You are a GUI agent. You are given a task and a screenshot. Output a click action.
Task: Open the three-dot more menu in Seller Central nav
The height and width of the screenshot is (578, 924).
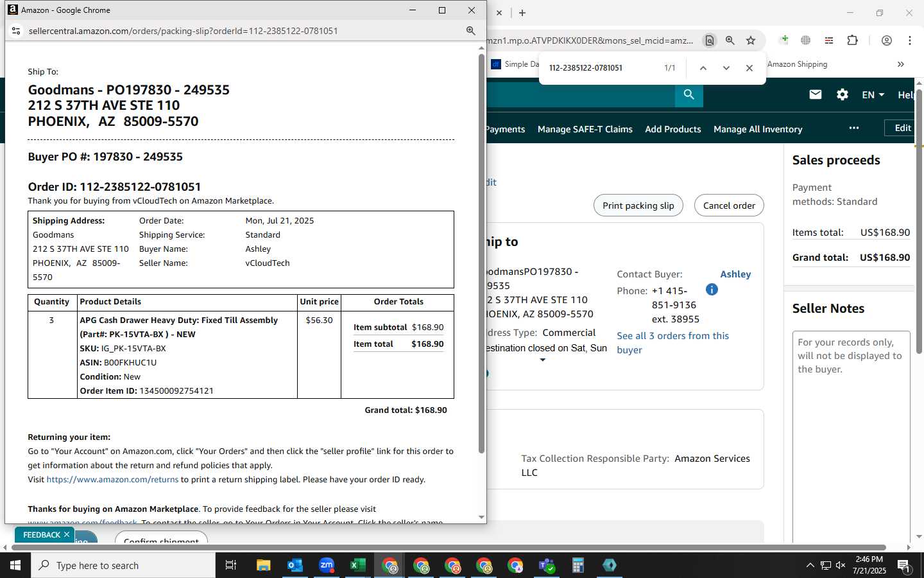[853, 128]
